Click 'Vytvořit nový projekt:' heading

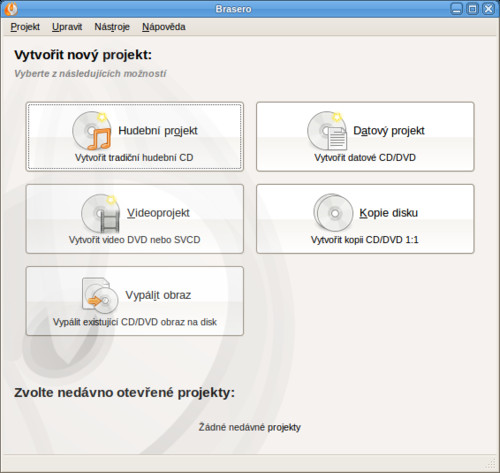(83, 55)
